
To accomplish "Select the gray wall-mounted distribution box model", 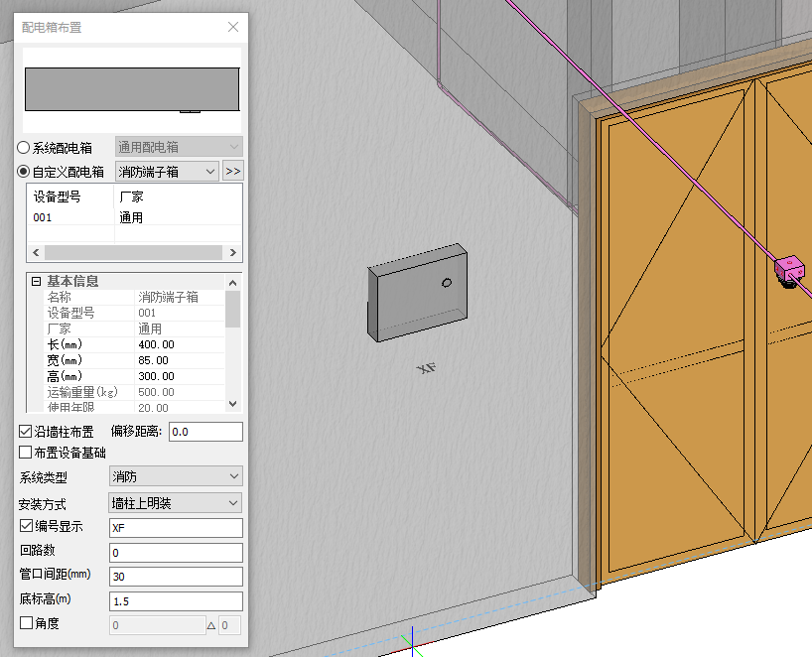I will click(417, 293).
